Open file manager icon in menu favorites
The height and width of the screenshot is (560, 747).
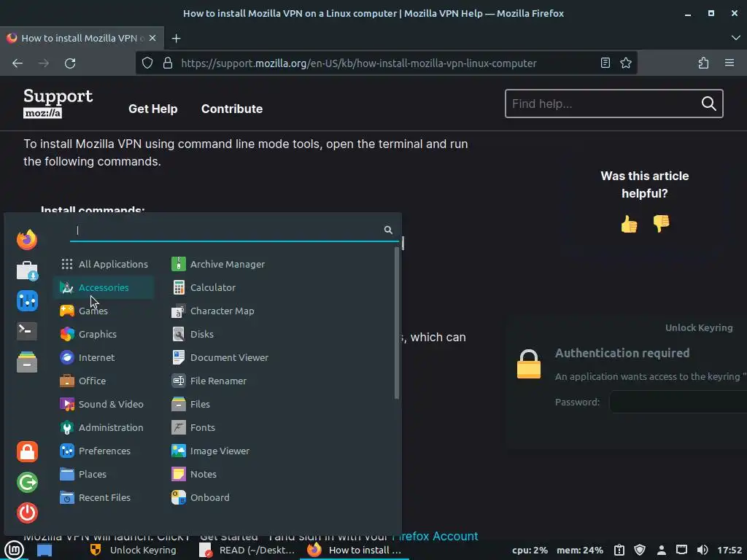(27, 362)
